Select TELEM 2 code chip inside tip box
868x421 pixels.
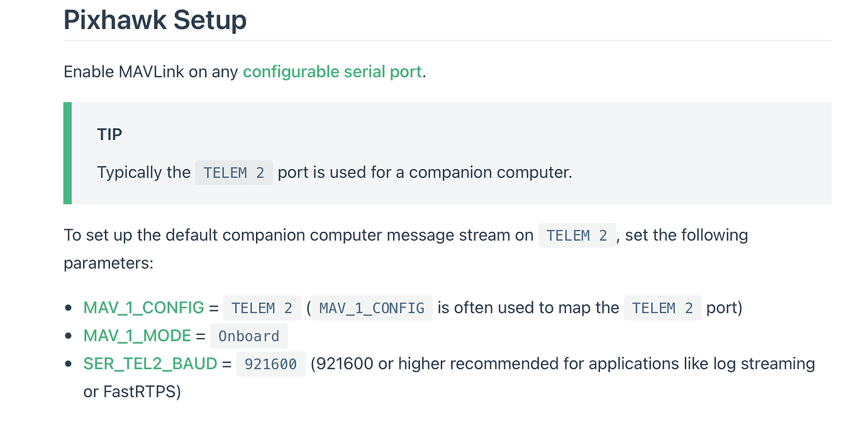[234, 173]
